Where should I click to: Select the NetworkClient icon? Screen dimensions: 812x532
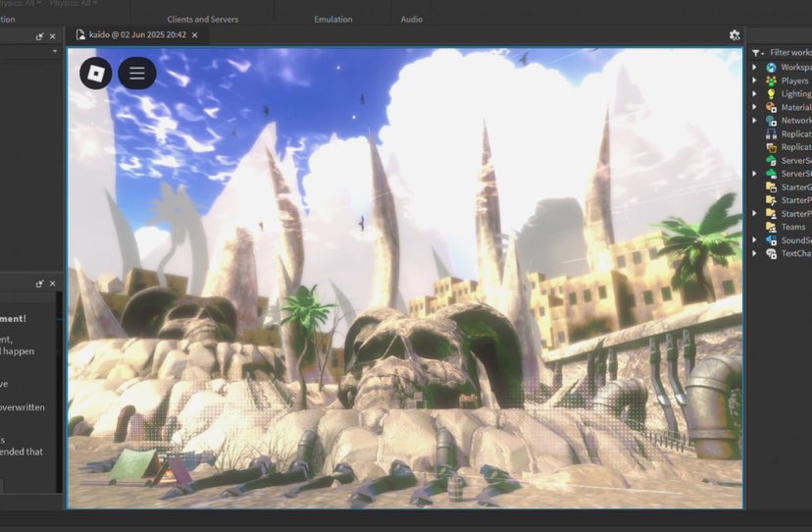tap(771, 121)
